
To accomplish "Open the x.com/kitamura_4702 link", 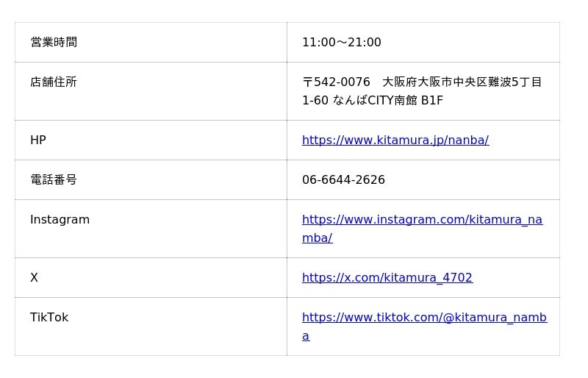I will pos(387,277).
